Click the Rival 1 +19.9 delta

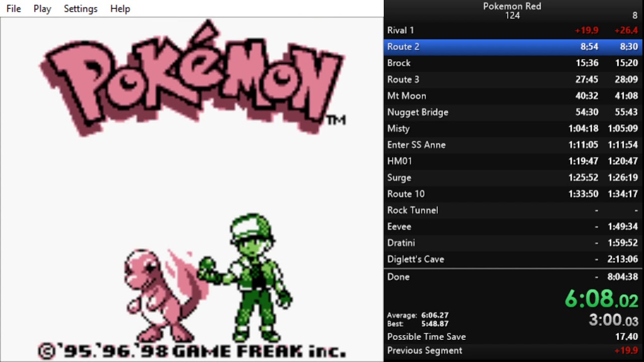point(587,30)
